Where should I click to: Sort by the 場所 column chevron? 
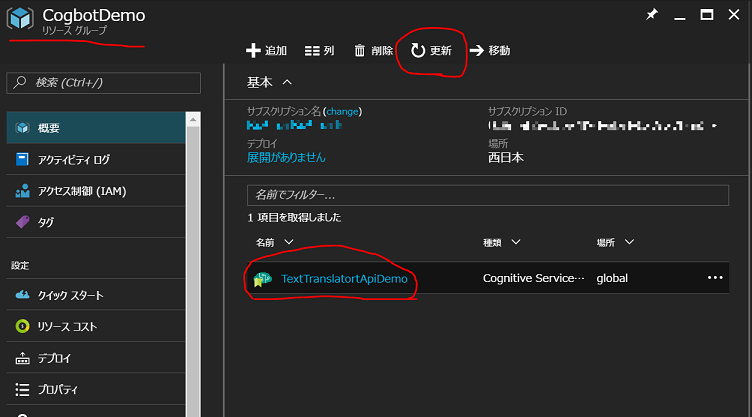tap(629, 242)
